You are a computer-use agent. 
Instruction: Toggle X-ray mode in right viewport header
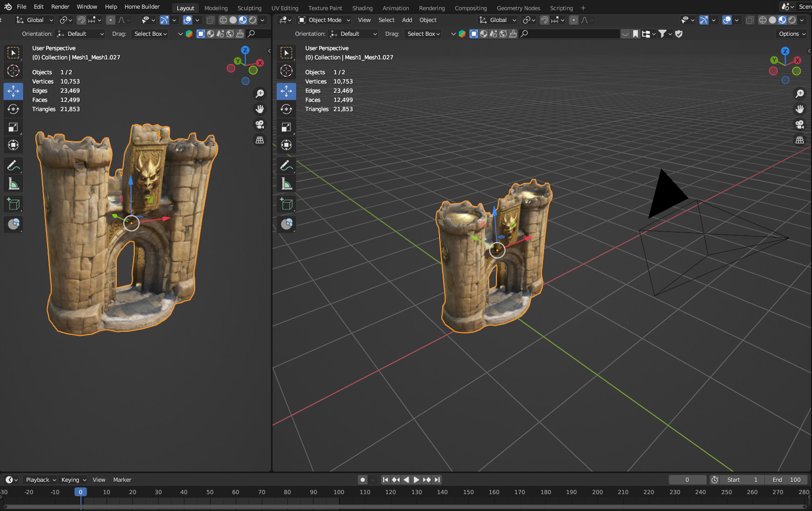pyautogui.click(x=749, y=20)
